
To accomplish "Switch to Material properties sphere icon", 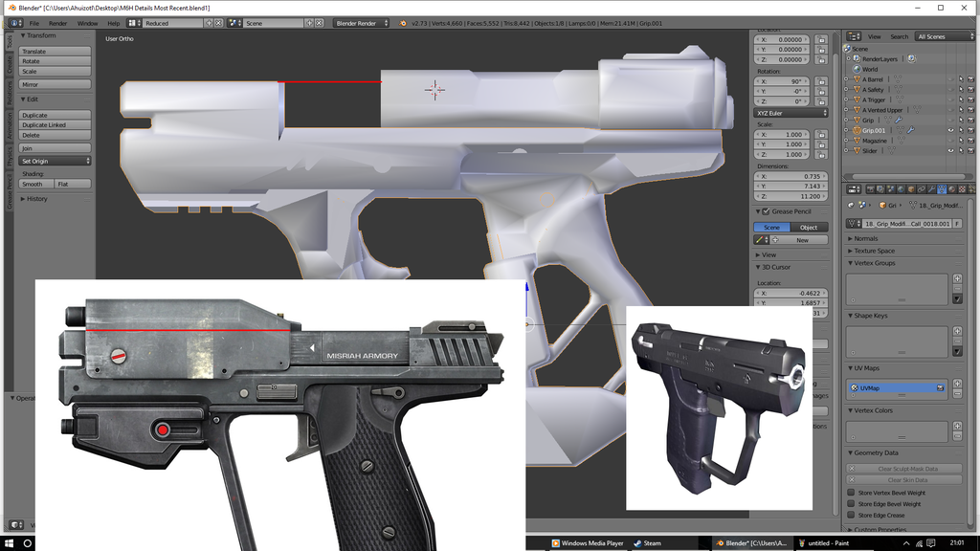I will [952, 189].
